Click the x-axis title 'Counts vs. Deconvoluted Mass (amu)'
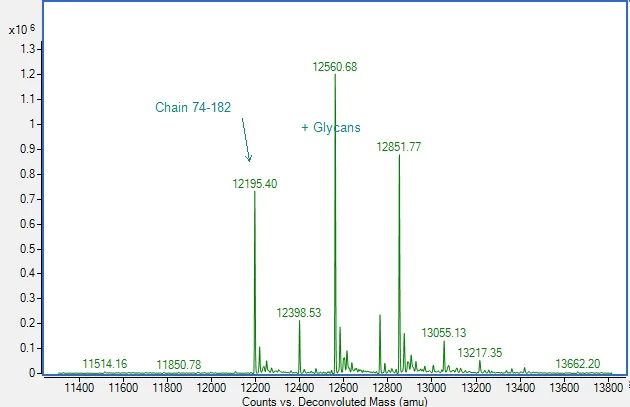This screenshot has width=630, height=407. (x=335, y=401)
